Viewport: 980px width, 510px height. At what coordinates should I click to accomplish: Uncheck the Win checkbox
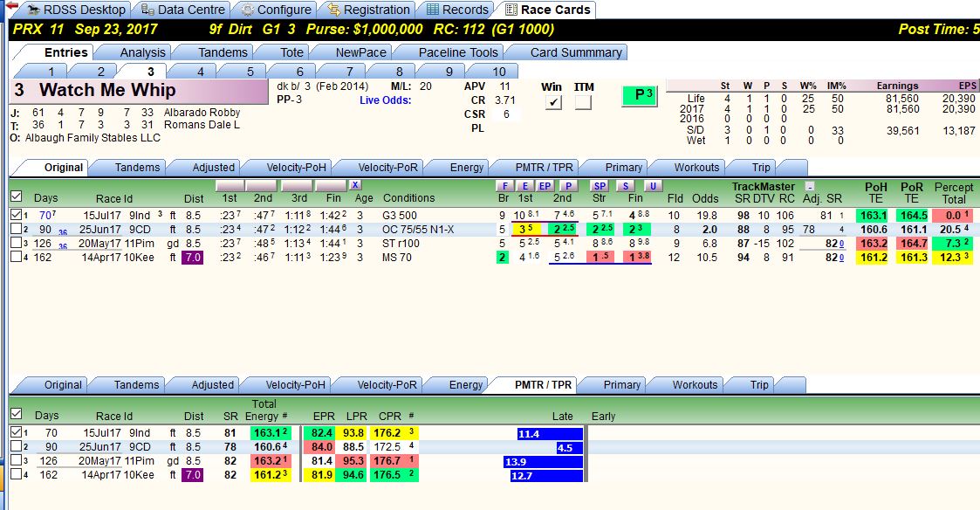[x=552, y=102]
